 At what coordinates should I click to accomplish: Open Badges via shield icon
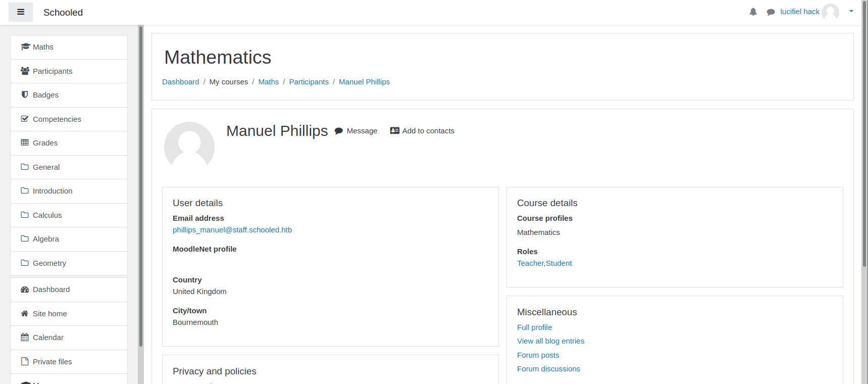[x=25, y=94]
